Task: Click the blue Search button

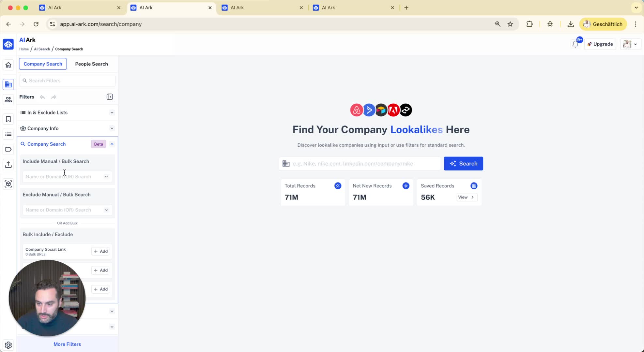Action: (463, 164)
